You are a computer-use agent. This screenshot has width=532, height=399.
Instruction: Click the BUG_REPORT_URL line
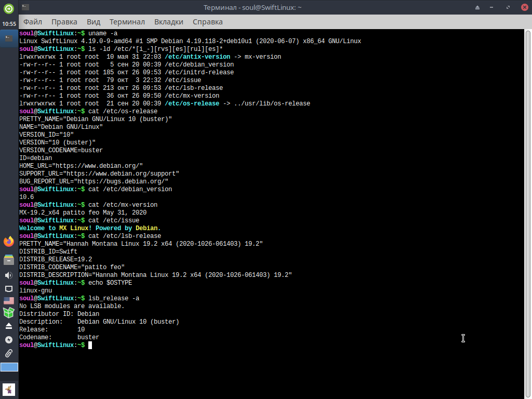click(94, 181)
